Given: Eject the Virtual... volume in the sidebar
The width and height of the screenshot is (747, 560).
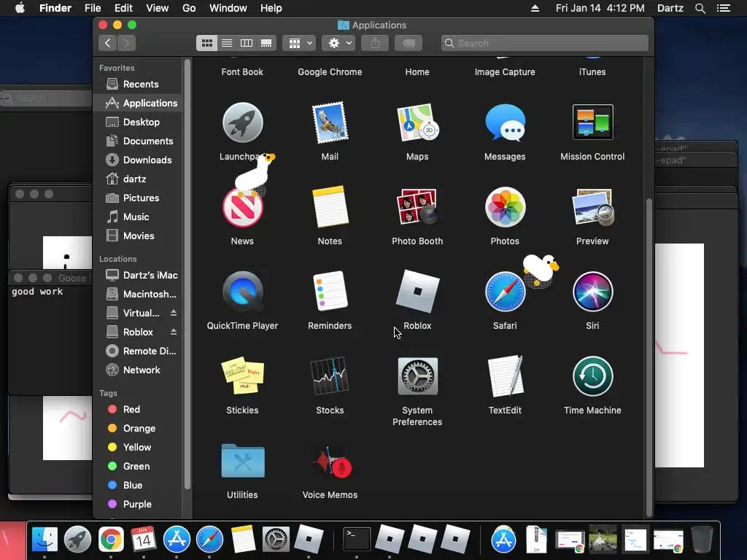Looking at the screenshot, I should (174, 313).
